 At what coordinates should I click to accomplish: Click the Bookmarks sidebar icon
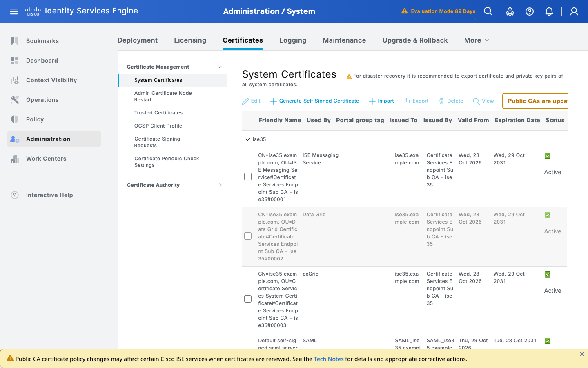(15, 41)
